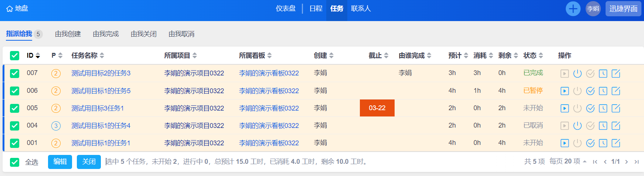Toggle the header select-all checkbox
This screenshot has height=176, width=644.
tap(14, 55)
